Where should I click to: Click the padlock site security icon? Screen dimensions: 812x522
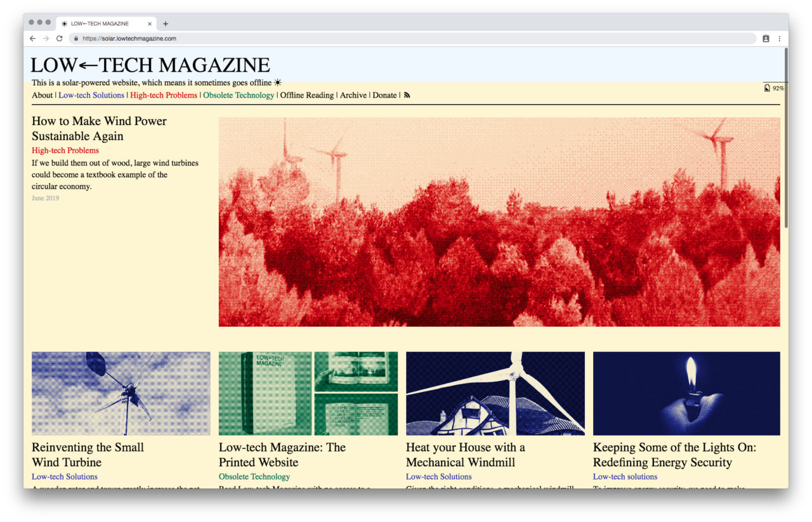76,39
